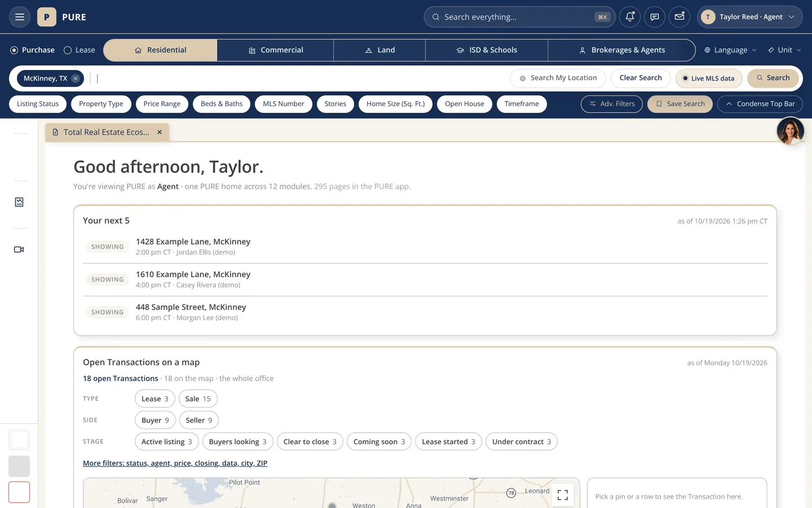Screen dimensions: 812x508
Task: Expand the map to fullscreen
Action: point(563,495)
